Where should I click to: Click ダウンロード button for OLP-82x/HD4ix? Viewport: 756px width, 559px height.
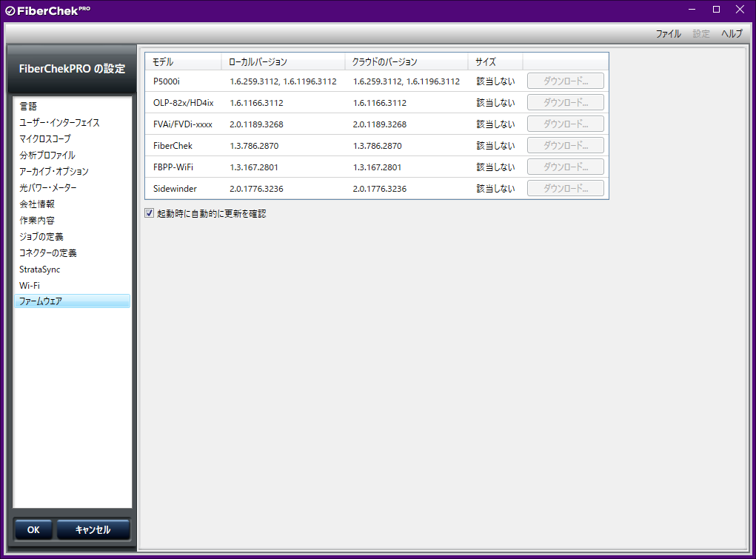point(566,102)
